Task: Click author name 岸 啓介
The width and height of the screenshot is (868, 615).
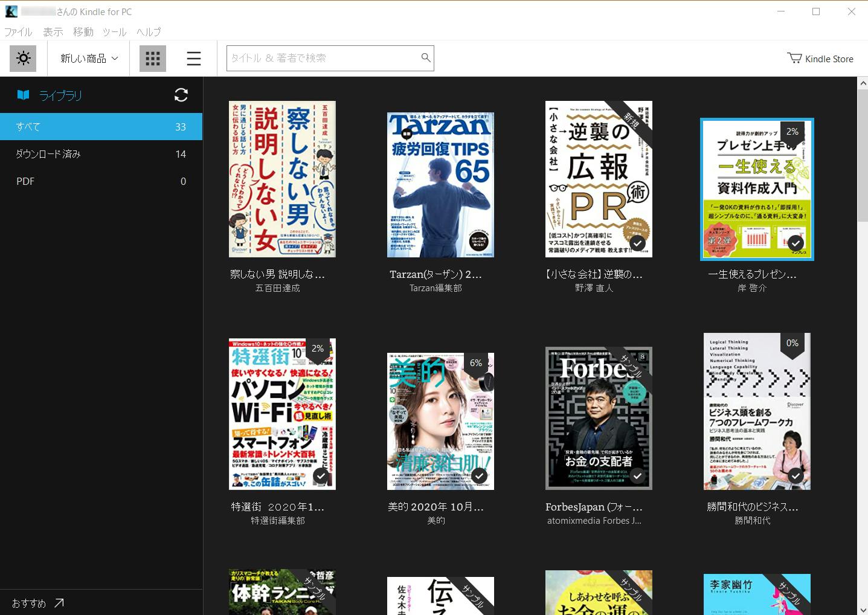Action: tap(752, 288)
